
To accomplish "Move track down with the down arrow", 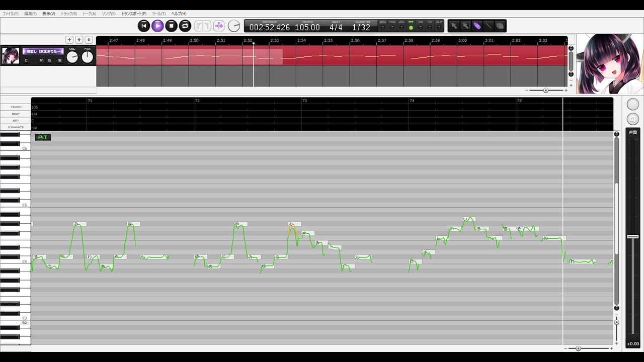I will (x=89, y=40).
